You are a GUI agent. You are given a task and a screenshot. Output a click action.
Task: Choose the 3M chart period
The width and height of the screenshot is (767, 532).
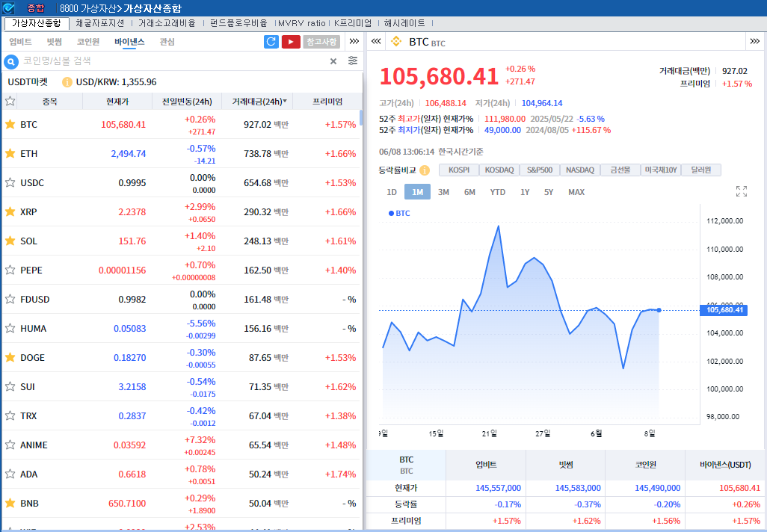tap(443, 192)
